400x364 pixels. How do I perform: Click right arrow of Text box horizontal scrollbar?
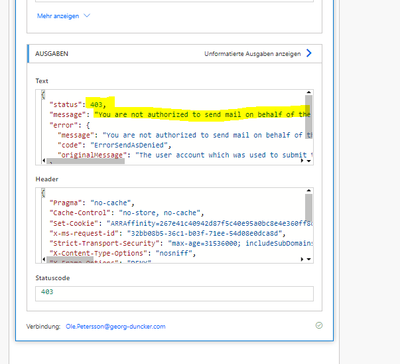[x=302, y=161]
